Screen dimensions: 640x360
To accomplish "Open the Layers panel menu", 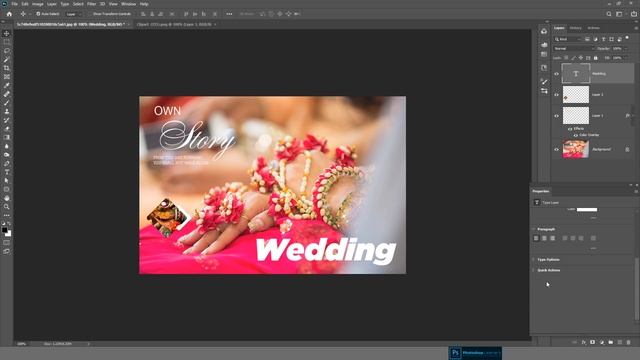I will click(636, 28).
